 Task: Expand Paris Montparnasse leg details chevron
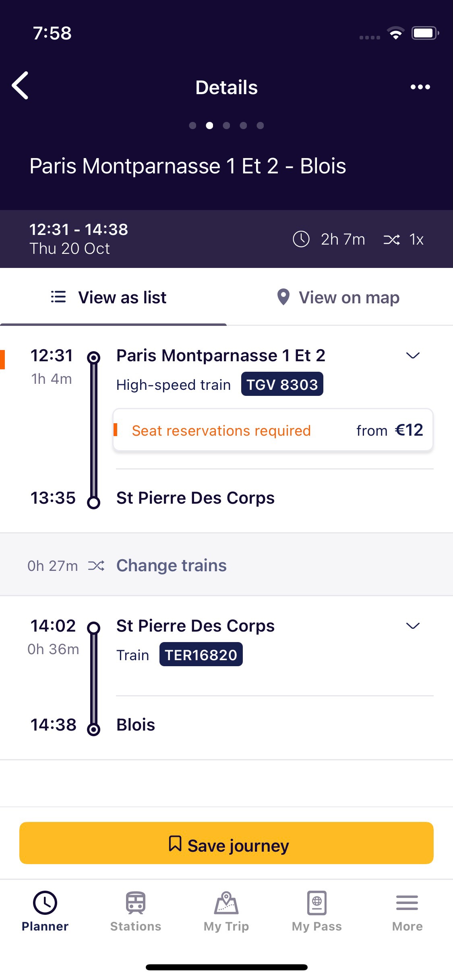[413, 356]
